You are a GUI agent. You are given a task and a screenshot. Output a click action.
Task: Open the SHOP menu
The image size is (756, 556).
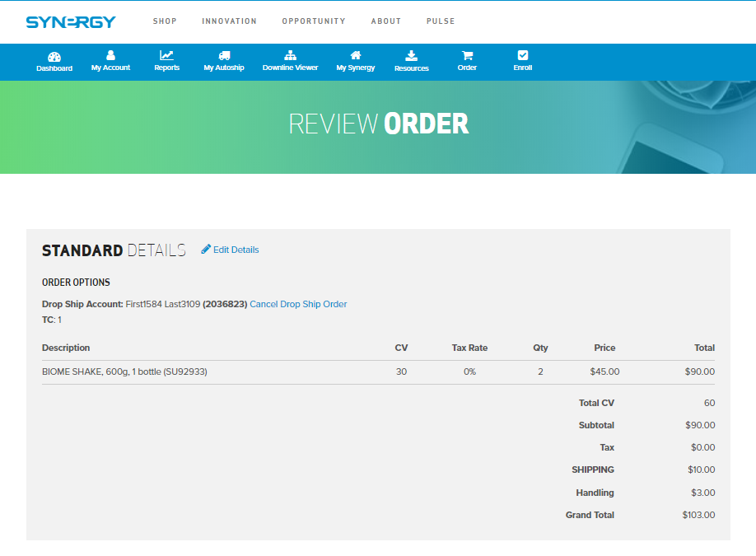[165, 21]
